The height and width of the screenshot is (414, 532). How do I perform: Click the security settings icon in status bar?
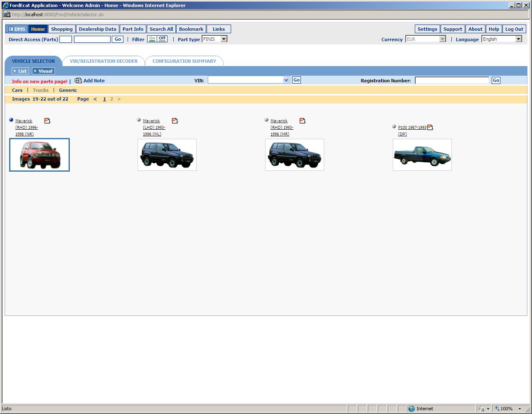[x=481, y=409]
